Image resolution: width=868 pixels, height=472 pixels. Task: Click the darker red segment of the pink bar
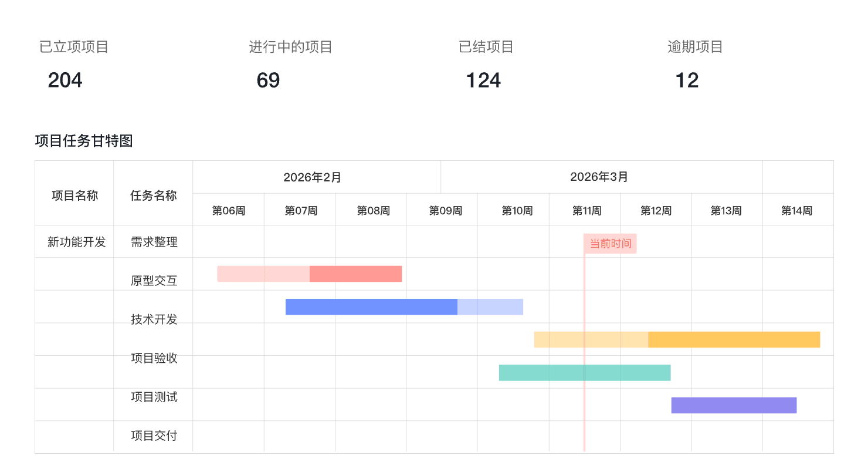[355, 274]
